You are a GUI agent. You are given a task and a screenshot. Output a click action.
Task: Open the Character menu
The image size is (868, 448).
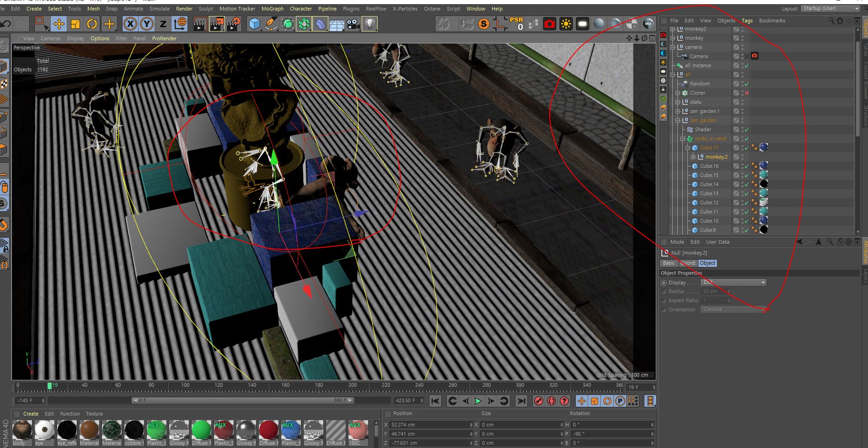click(301, 9)
